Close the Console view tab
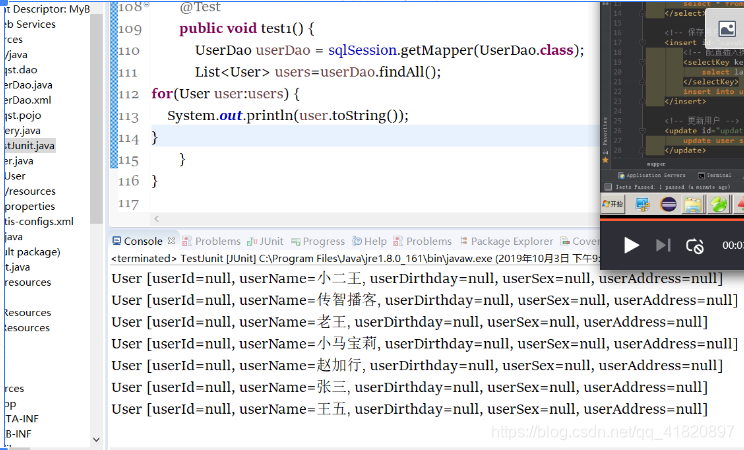744x450 pixels. [171, 241]
